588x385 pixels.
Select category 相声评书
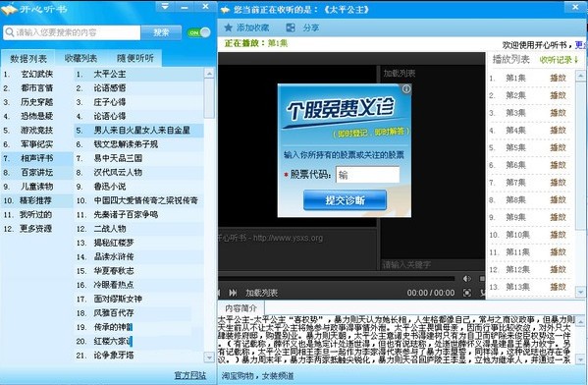pyautogui.click(x=37, y=158)
